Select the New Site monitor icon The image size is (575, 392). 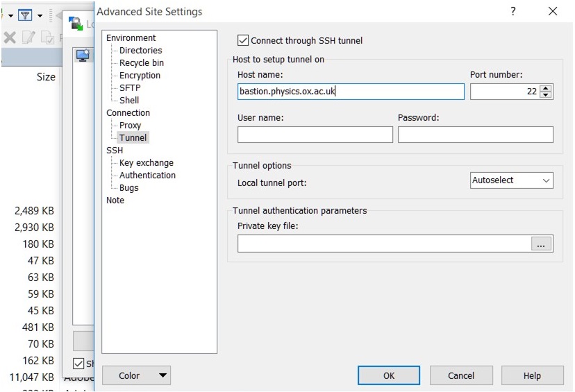click(83, 56)
